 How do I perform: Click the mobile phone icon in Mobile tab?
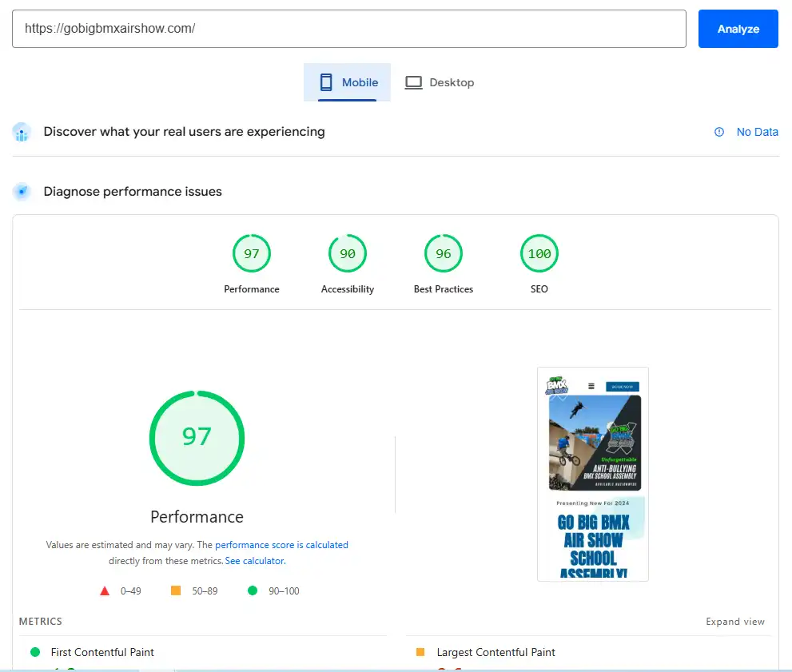coord(326,82)
